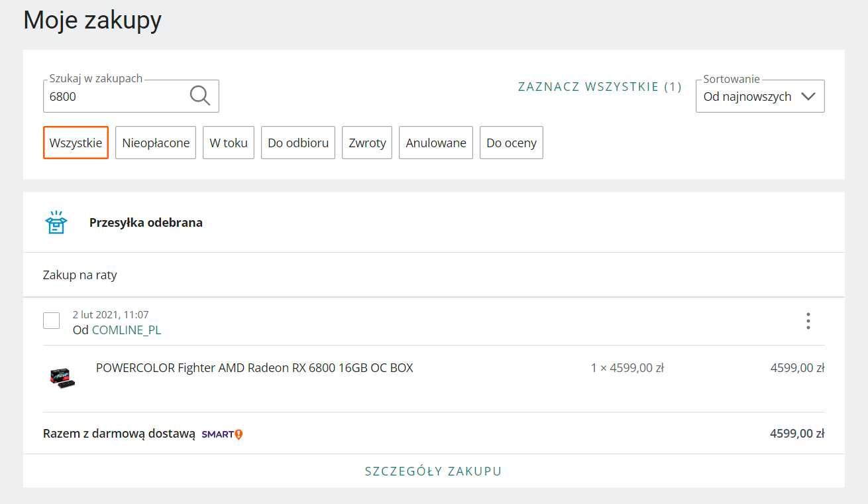Click the order date 2 lut 2021, 11:07
The image size is (868, 504).
coord(111,315)
